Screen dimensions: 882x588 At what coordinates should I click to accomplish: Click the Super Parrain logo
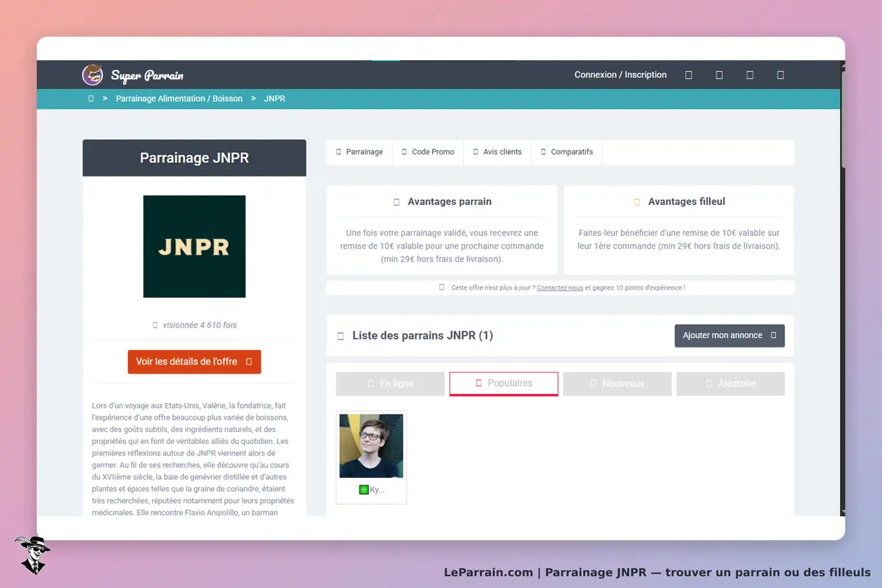pyautogui.click(x=133, y=75)
